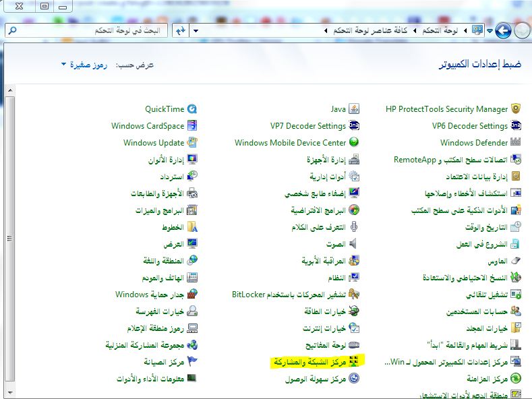Click the مركز سهولة الوصول icon
This screenshot has height=399, width=532.
coord(354,379)
